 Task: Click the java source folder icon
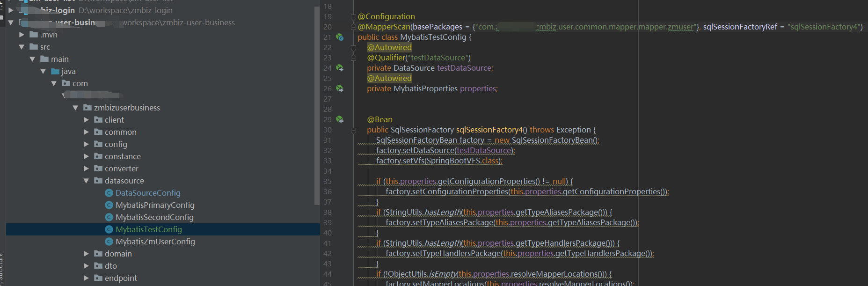pyautogui.click(x=55, y=71)
